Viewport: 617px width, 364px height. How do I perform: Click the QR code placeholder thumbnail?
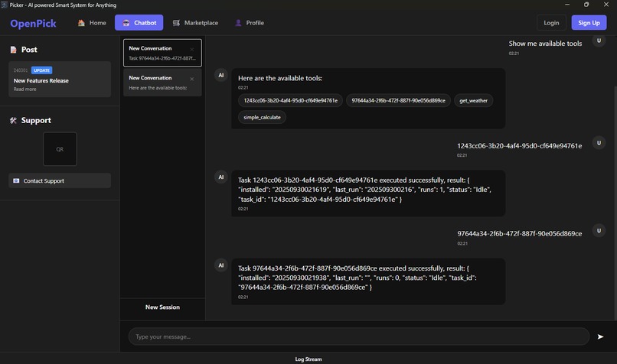60,149
